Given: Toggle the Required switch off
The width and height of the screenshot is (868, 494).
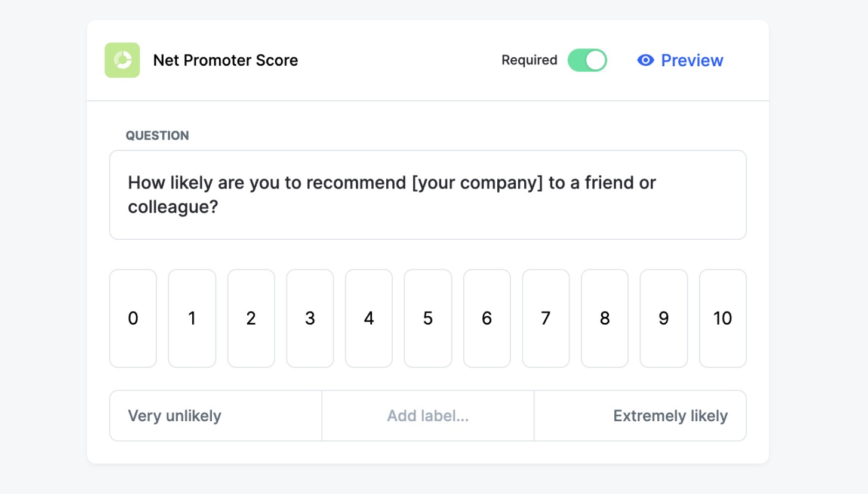Looking at the screenshot, I should point(587,60).
